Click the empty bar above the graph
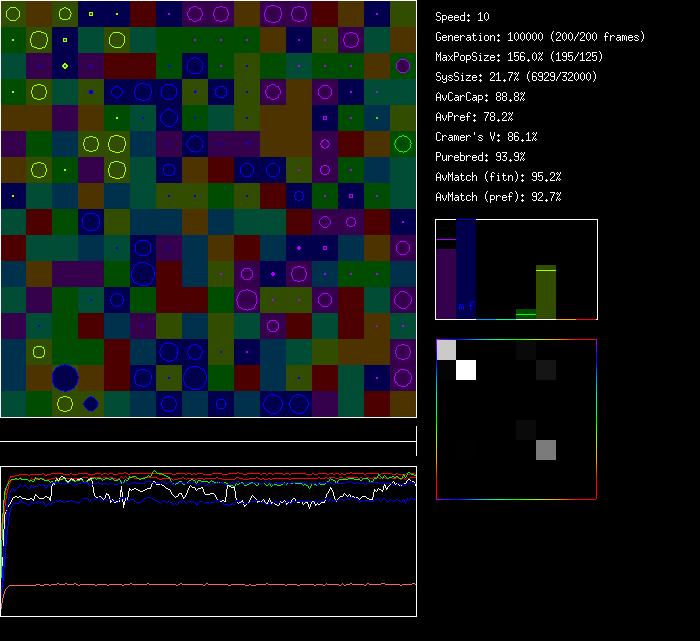The image size is (700, 641). [x=208, y=431]
